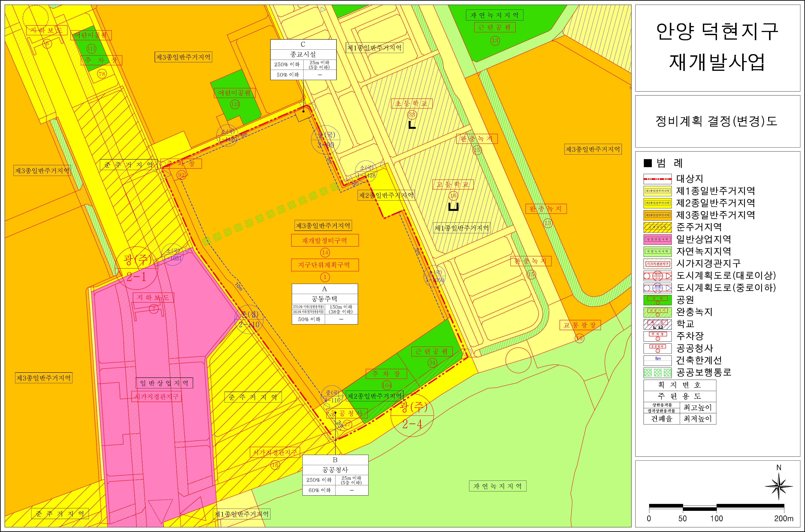The height and width of the screenshot is (532, 805).
Task: Click the 광(주) 2-4 road circle marker
Action: point(412,415)
